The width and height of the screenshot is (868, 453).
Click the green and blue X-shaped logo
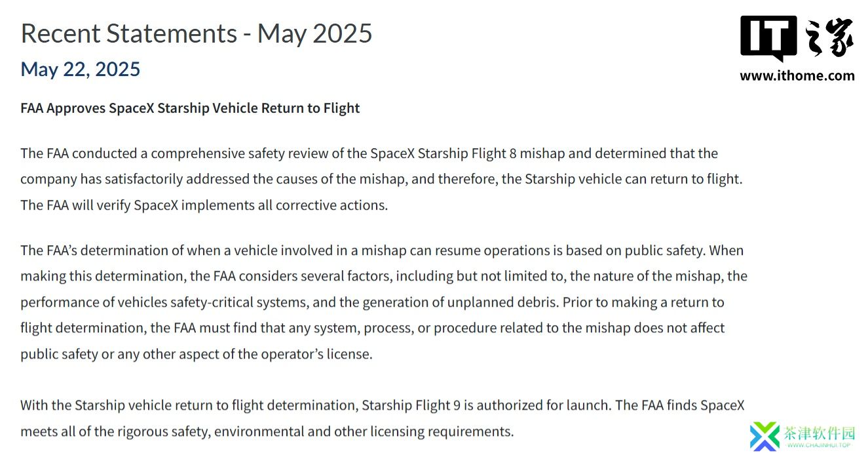[x=765, y=436]
